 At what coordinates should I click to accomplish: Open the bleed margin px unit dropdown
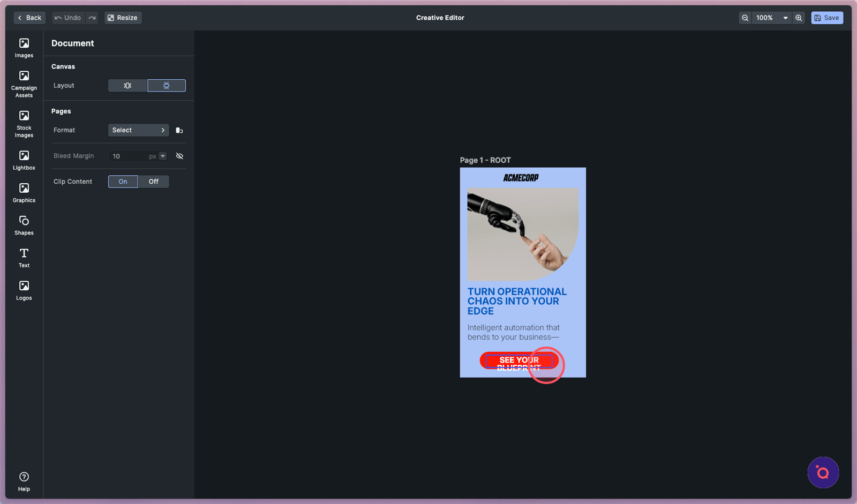(163, 156)
